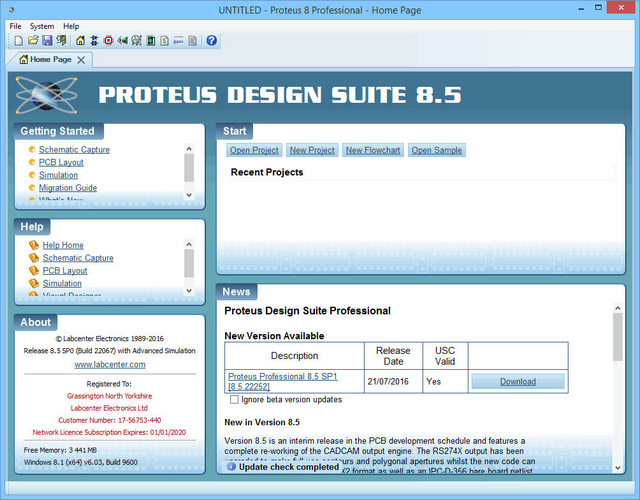Click Help panel scroll up arrow
This screenshot has width=640, height=500.
(x=189, y=244)
